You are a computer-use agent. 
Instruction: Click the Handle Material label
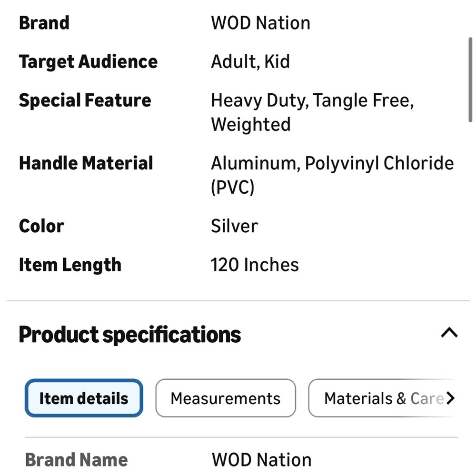coord(86,163)
